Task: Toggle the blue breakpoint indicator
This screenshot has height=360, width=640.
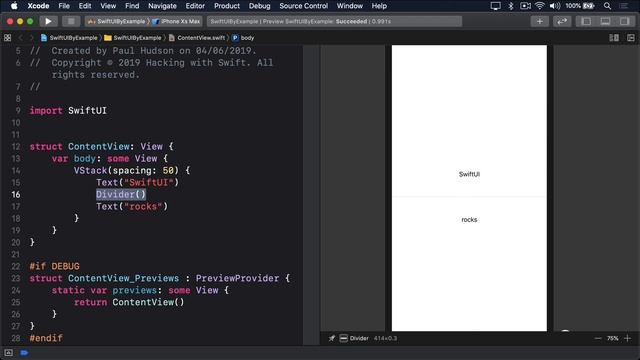Action: point(24,353)
